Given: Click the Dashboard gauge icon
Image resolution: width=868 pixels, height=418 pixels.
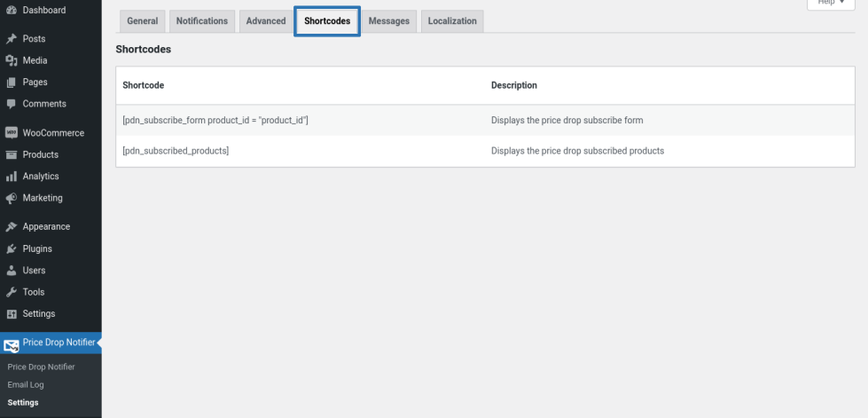Looking at the screenshot, I should [x=12, y=11].
